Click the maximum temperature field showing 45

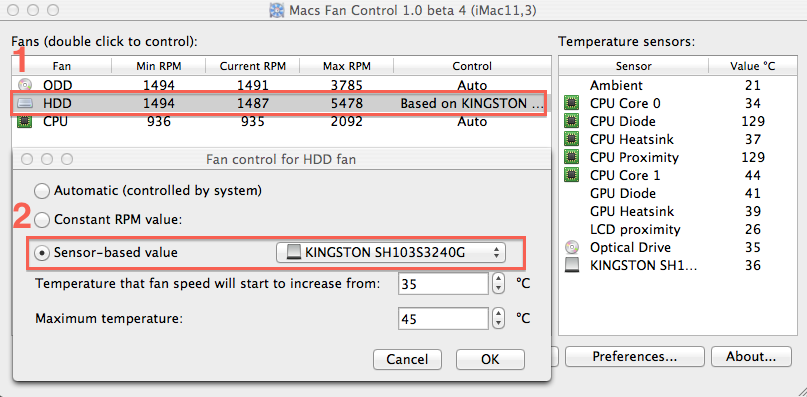click(x=443, y=319)
